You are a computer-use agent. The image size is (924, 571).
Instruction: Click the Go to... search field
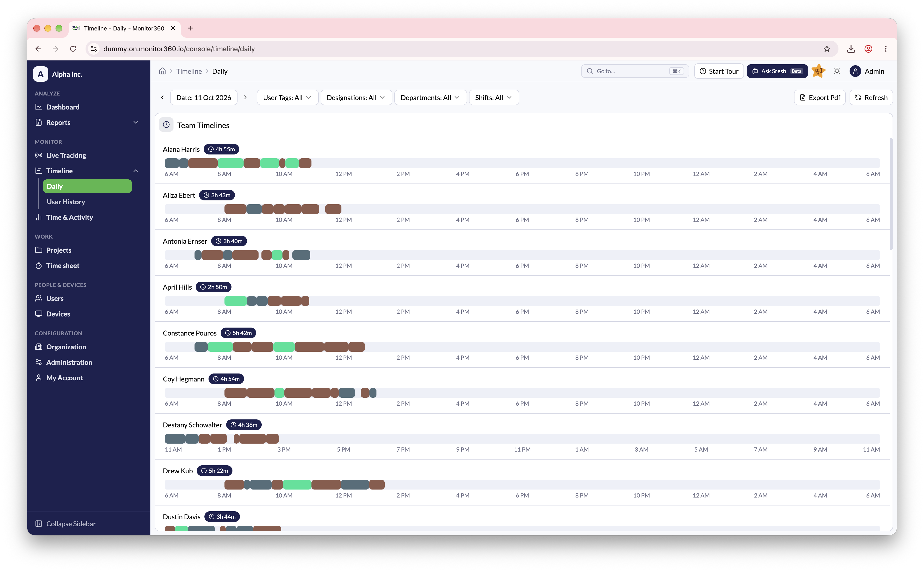tap(635, 71)
